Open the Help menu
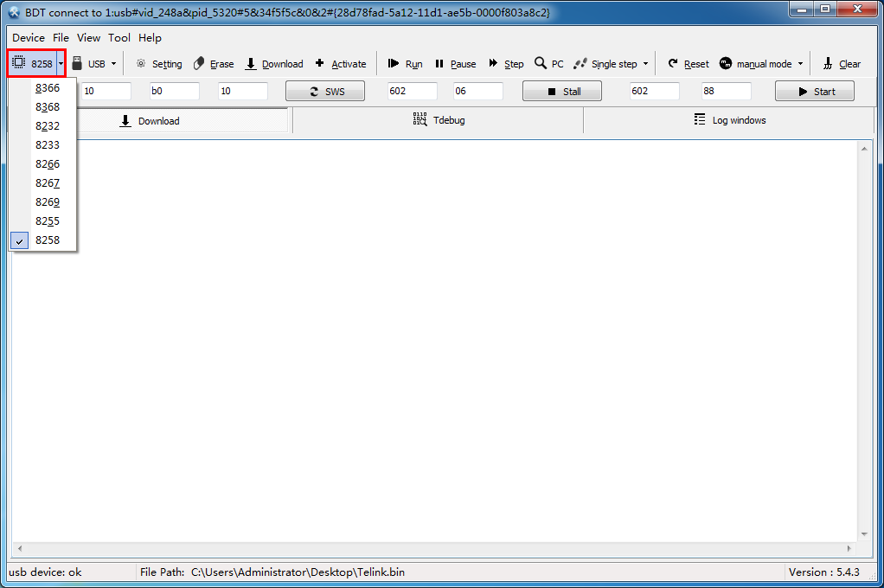Screen dimensions: 884x588 (x=150, y=38)
